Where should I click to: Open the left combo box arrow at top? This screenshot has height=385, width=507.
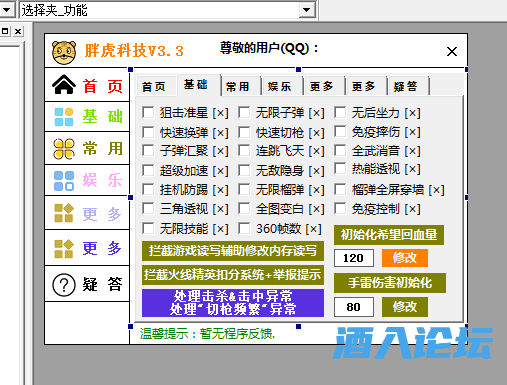(7, 10)
